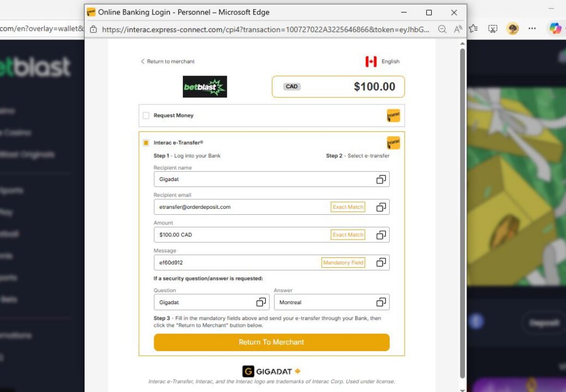Click Step 2 - Select e-transfer text
This screenshot has height=392, width=566.
(x=358, y=156)
